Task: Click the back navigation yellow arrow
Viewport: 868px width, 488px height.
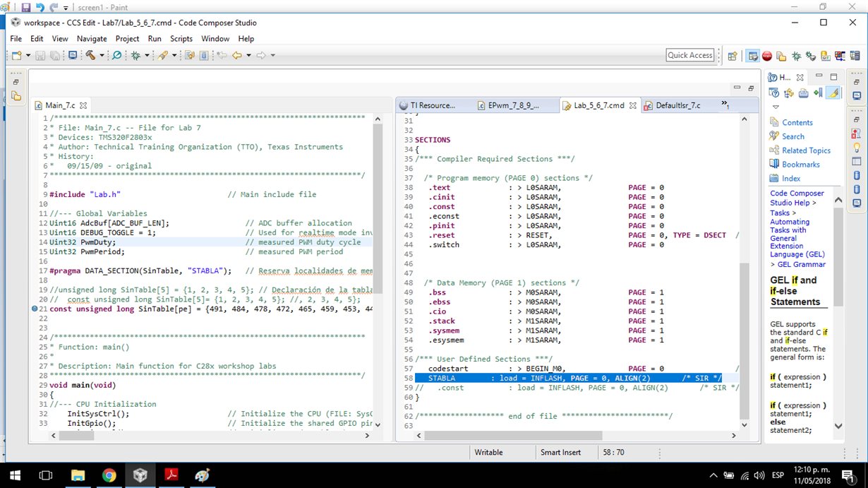Action: click(237, 55)
